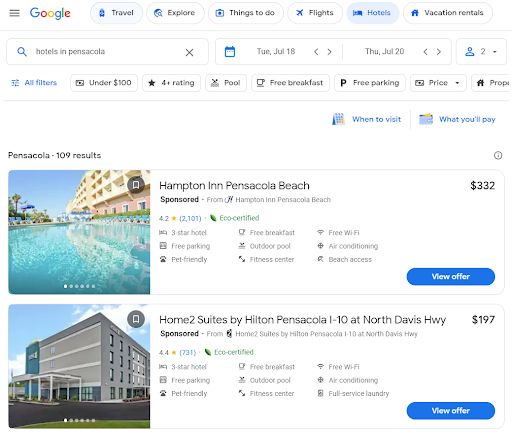Click the search magnifier icon
Image resolution: width=512 pixels, height=434 pixels.
22,52
